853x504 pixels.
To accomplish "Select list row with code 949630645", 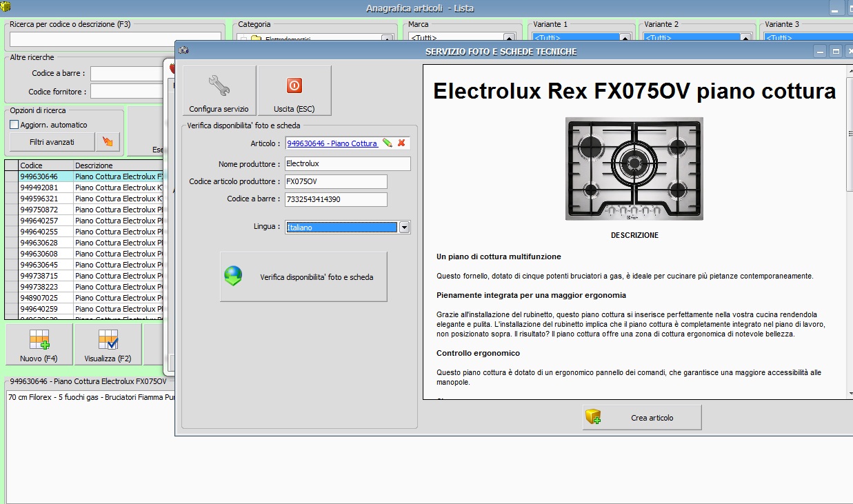I will tap(84, 265).
